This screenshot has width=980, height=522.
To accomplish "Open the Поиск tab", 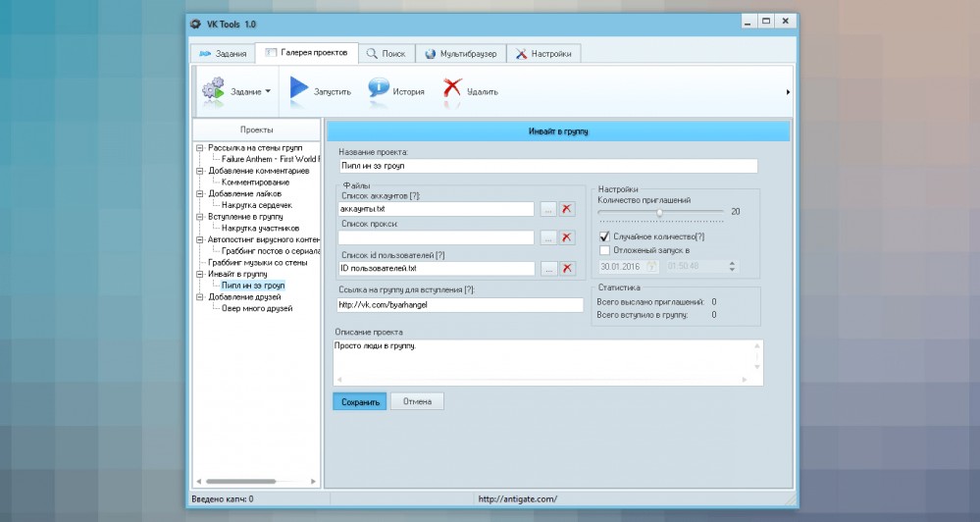I will coord(387,54).
